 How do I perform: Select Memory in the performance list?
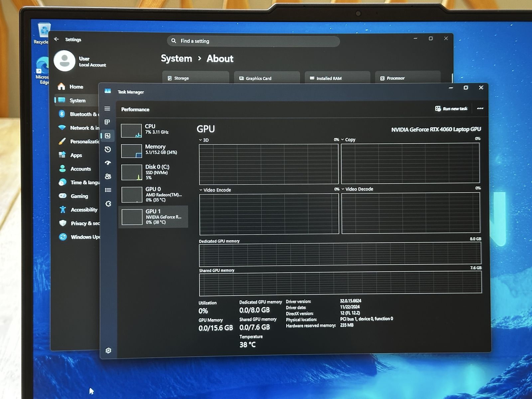[x=153, y=150]
